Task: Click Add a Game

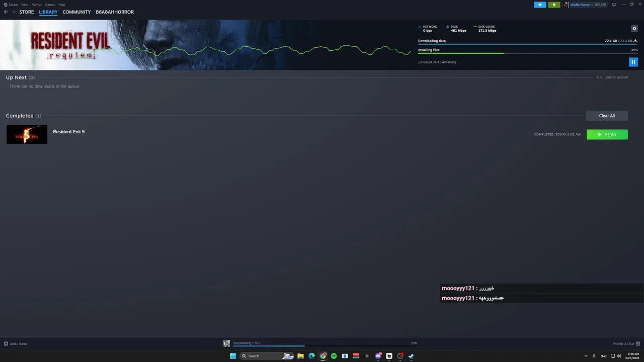Action: 16,344
